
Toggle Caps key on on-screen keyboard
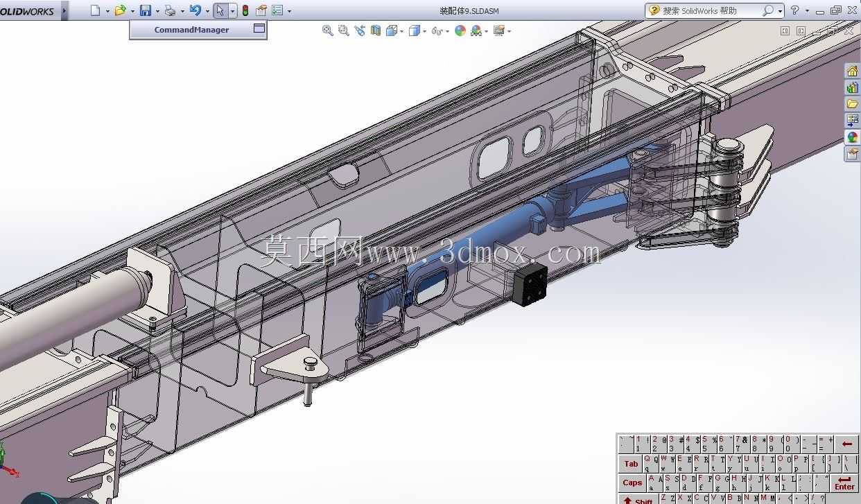(632, 483)
